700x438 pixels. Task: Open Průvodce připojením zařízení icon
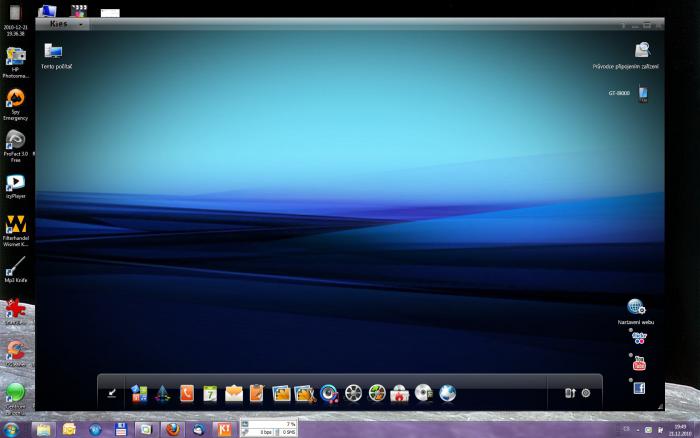[x=642, y=50]
